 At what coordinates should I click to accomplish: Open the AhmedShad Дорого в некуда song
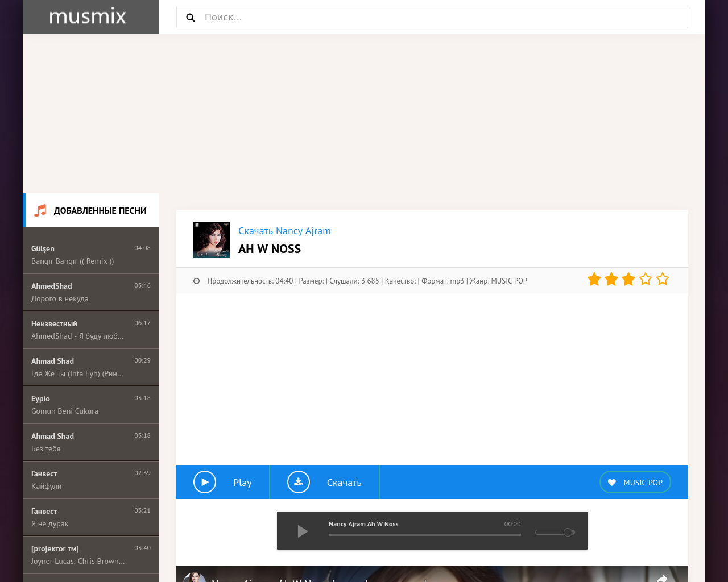tap(91, 292)
